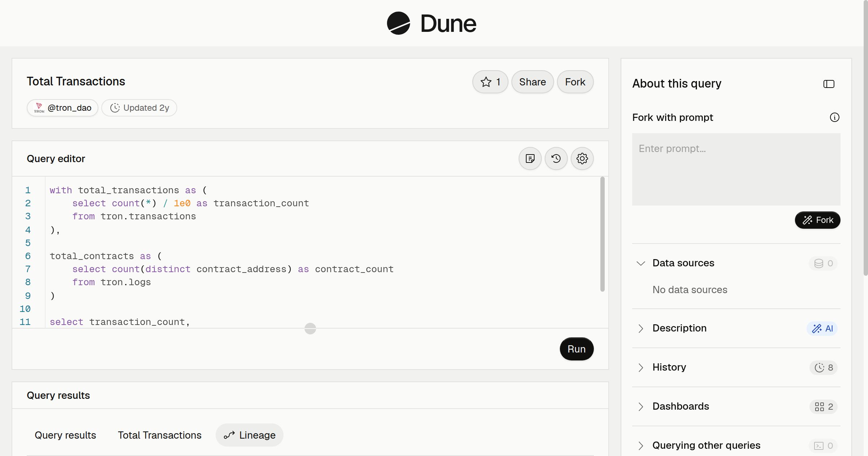Click the Tron logo in author chip
Viewport: 868px width, 456px height.
coord(39,108)
